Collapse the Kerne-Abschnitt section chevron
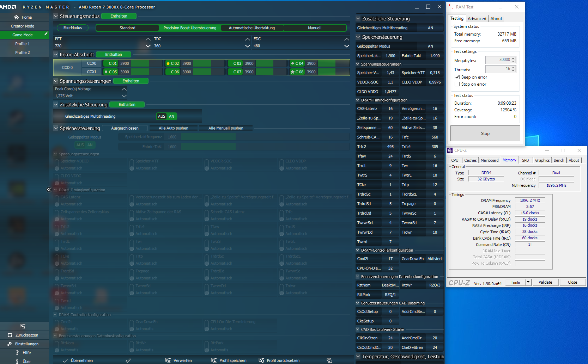588x364 pixels. point(56,54)
